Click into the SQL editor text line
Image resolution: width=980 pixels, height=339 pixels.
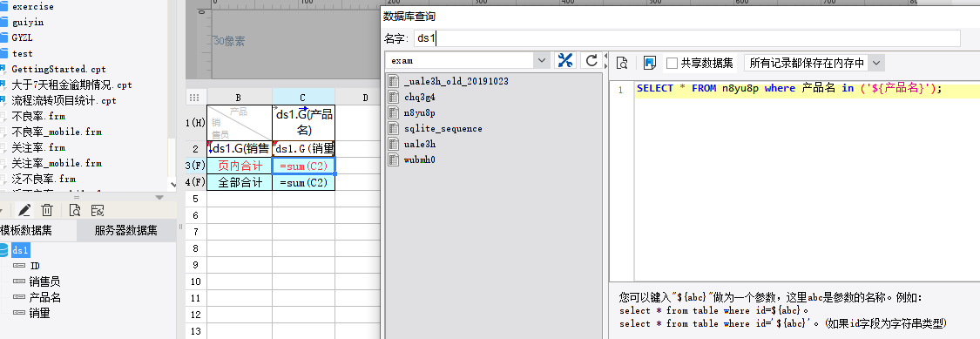click(807, 89)
